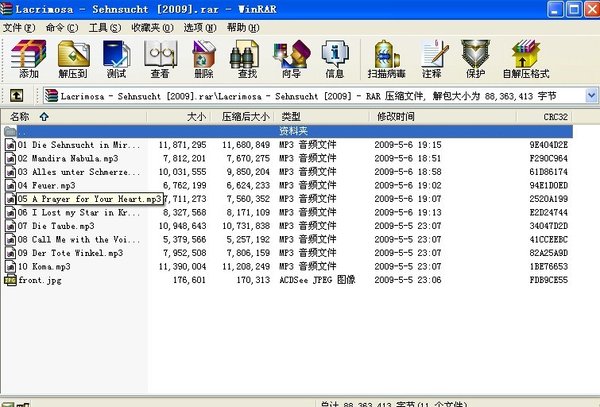
Task: Expand the address bar path dropdown
Action: pos(591,95)
